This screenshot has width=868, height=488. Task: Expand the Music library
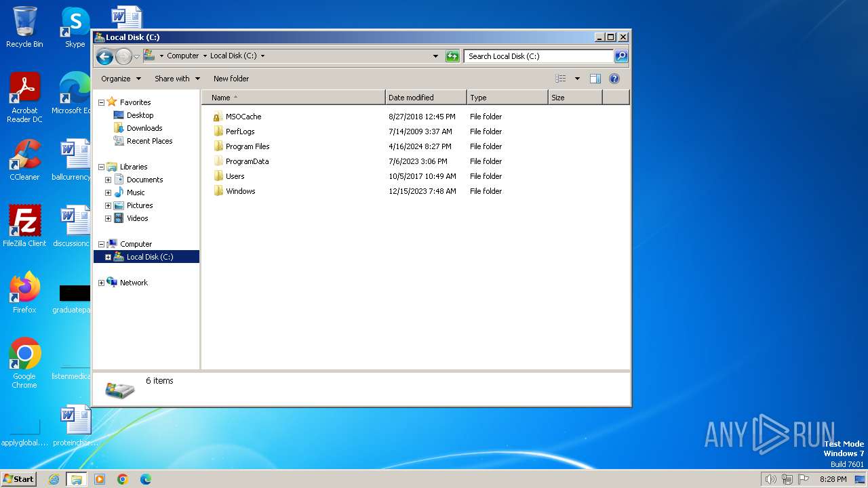click(108, 192)
